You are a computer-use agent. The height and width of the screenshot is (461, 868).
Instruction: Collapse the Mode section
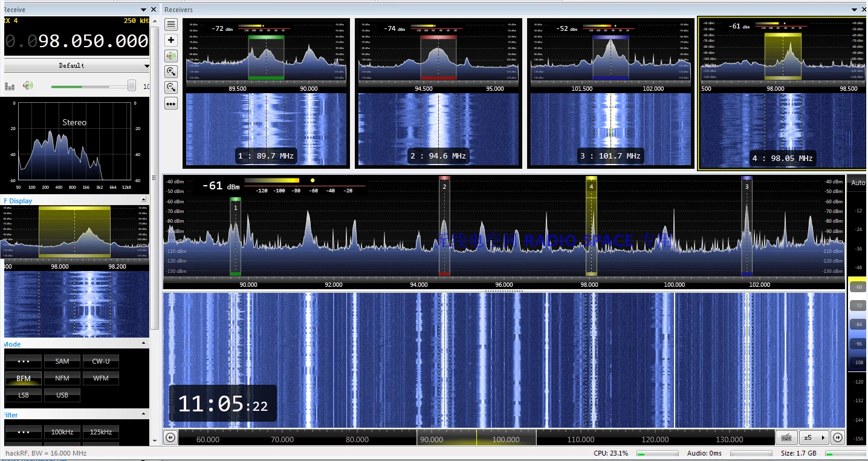144,344
